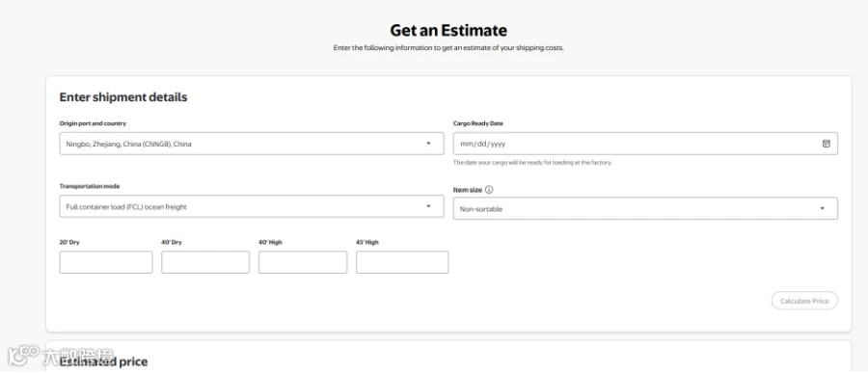Click the cargo ready date helper text
The width and height of the screenshot is (868, 373).
point(532,163)
